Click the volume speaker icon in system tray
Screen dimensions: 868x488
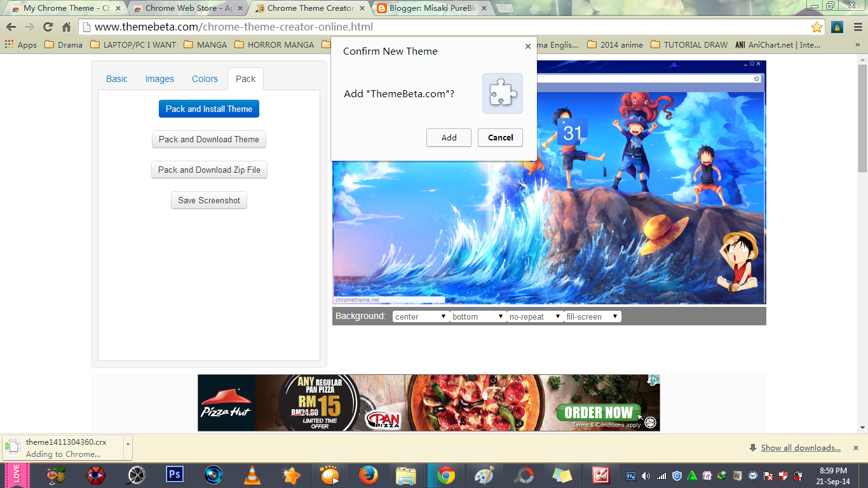(x=646, y=476)
